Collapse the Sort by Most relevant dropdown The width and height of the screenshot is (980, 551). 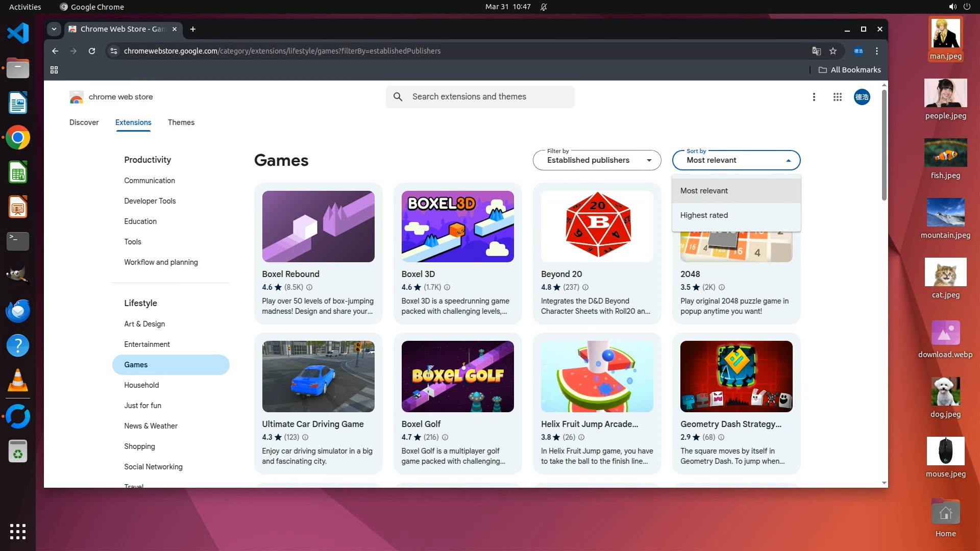click(x=736, y=160)
